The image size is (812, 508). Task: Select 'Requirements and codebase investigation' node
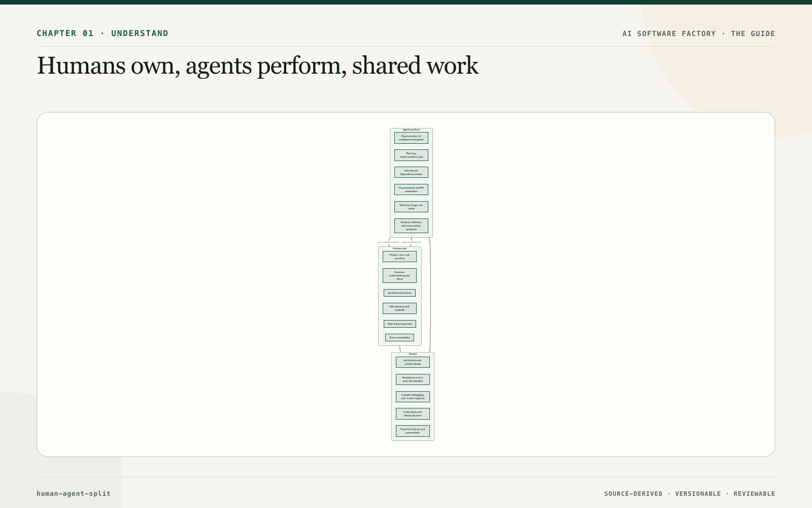(x=411, y=138)
